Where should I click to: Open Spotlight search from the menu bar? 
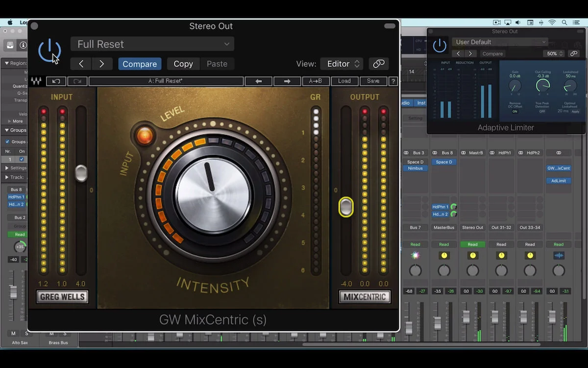tap(564, 22)
